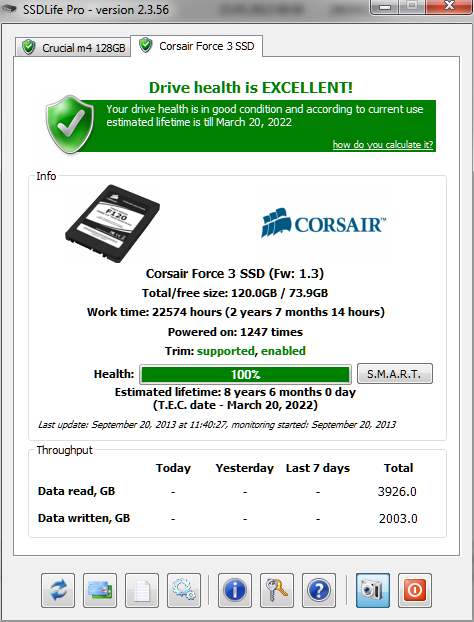The width and height of the screenshot is (474, 622).
Task: Open the keys registration icon
Action: coord(277,590)
